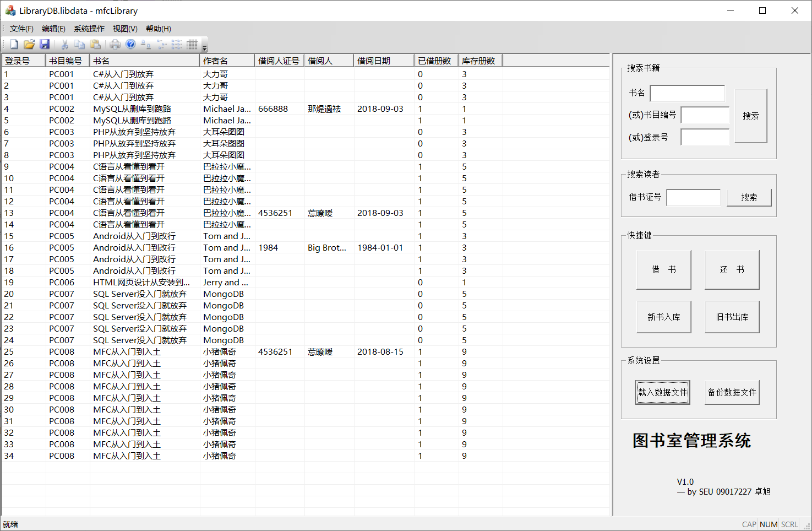Click the 作者名 column header

point(227,61)
